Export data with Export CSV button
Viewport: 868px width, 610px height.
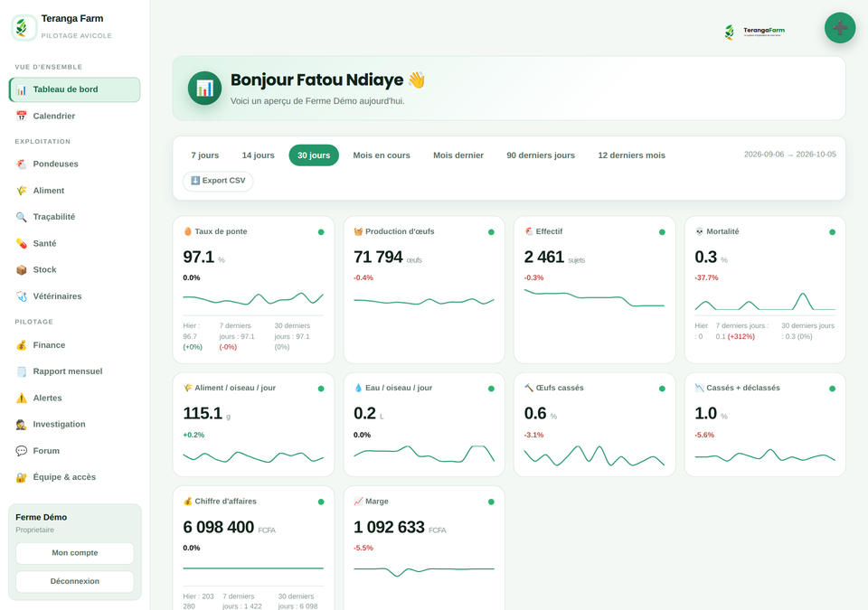coord(218,181)
